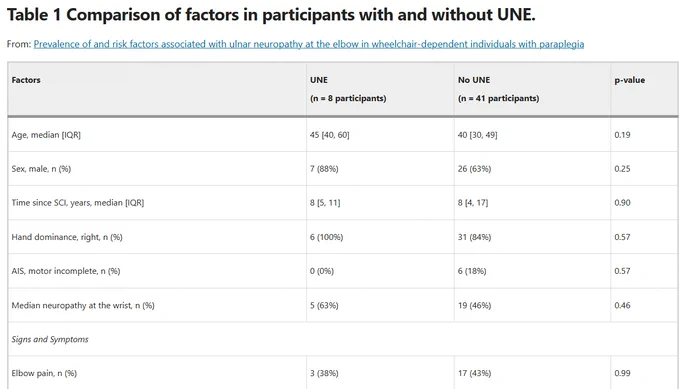Select the UNE column header
This screenshot has height=389, width=680.
tap(319, 80)
